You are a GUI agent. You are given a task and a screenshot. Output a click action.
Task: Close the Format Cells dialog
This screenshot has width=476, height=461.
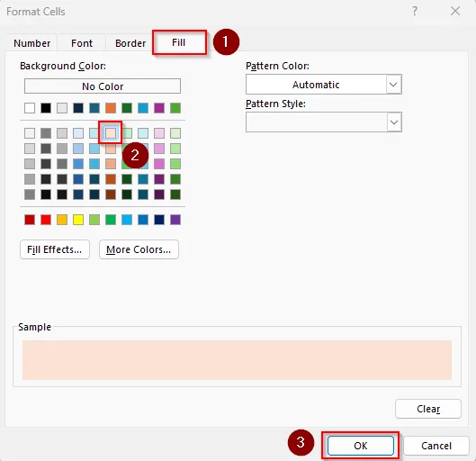(454, 12)
